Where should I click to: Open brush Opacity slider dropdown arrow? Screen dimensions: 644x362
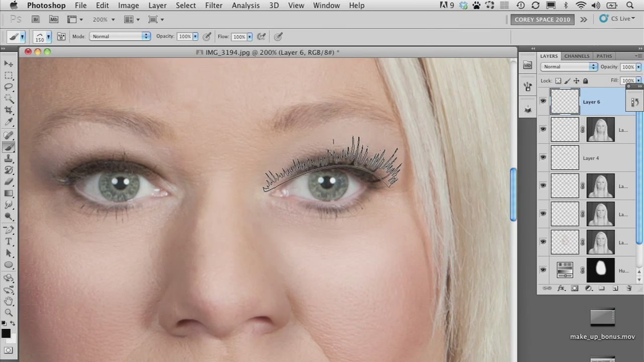point(195,36)
